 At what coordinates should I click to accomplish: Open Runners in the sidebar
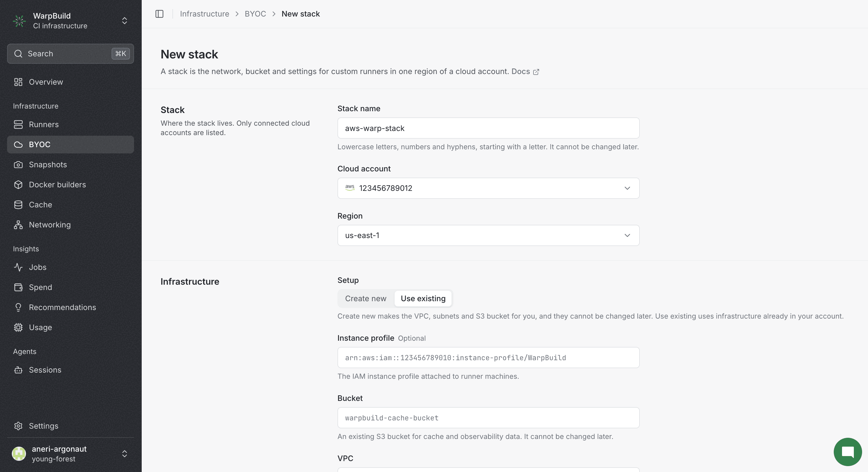point(71,124)
